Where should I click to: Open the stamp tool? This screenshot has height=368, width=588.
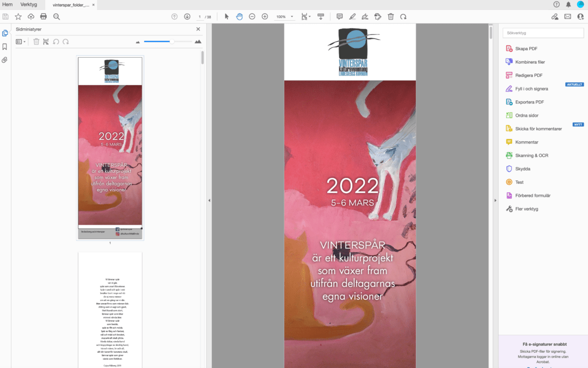tap(378, 16)
